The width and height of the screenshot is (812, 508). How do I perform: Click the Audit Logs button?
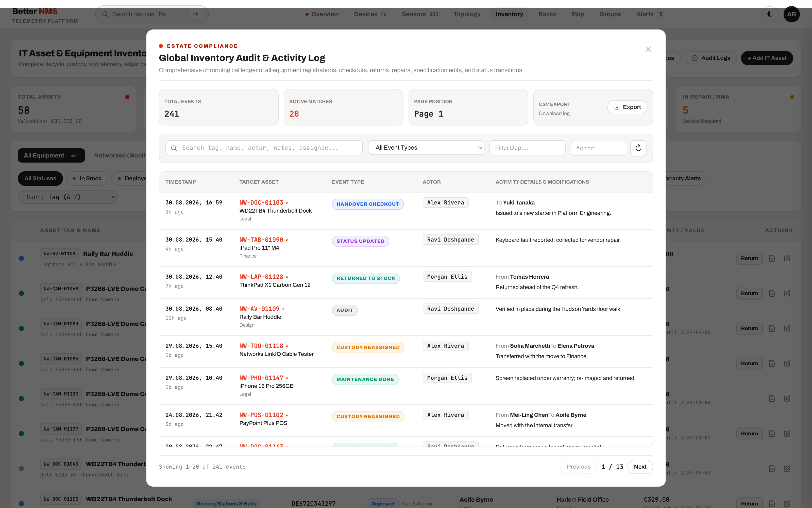[x=710, y=58]
